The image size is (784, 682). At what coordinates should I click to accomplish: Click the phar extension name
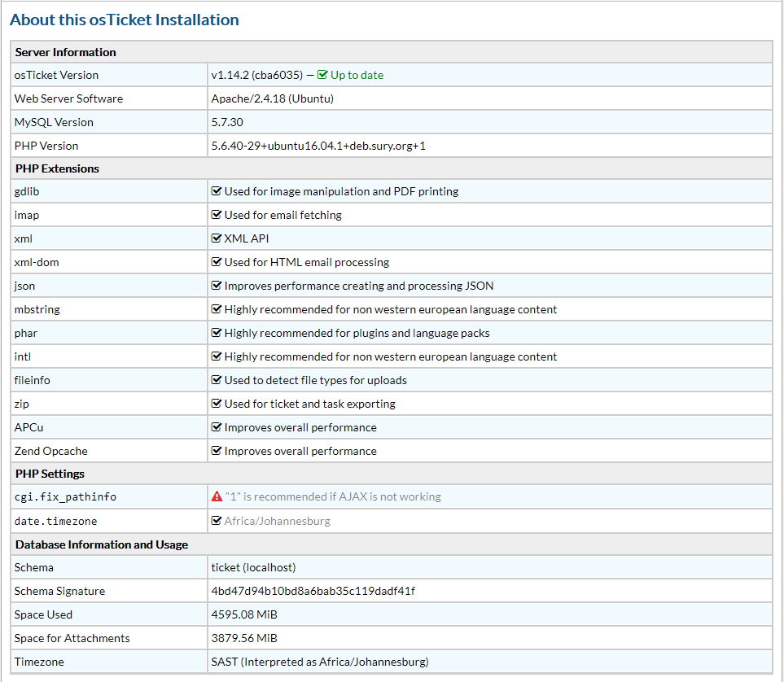coord(26,333)
